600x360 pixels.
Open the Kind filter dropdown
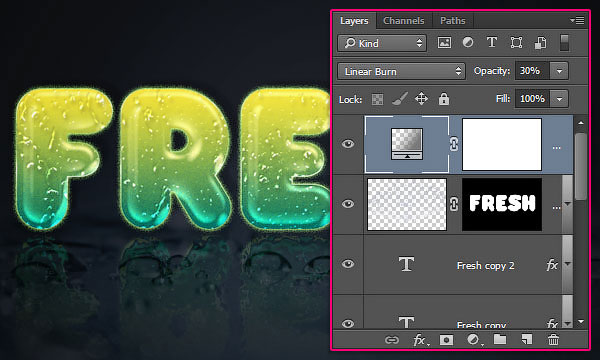click(382, 43)
